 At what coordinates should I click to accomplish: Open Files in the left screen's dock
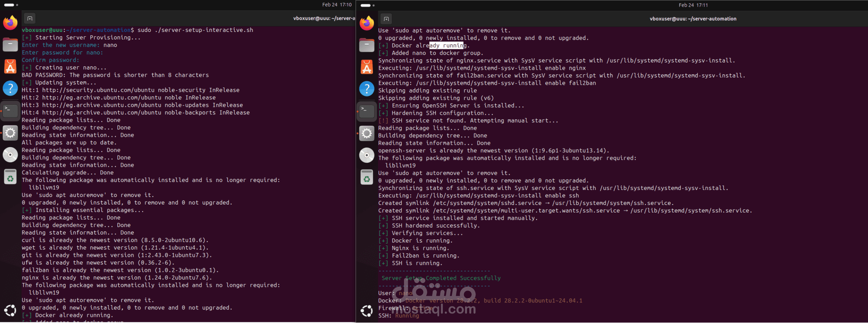pyautogui.click(x=10, y=45)
